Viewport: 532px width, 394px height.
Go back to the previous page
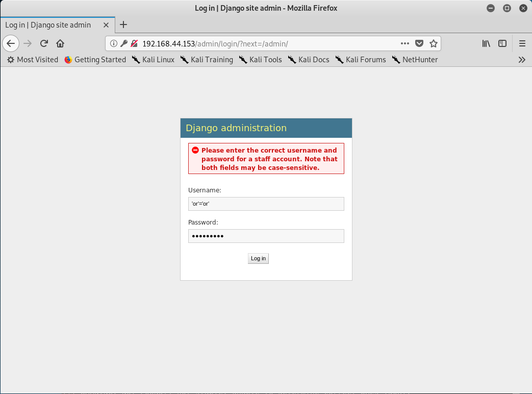(11, 43)
